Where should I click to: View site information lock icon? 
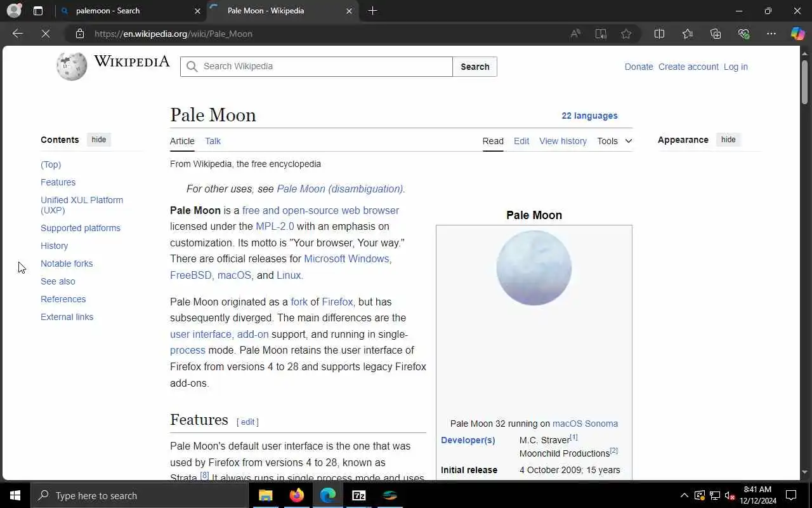coord(80,34)
